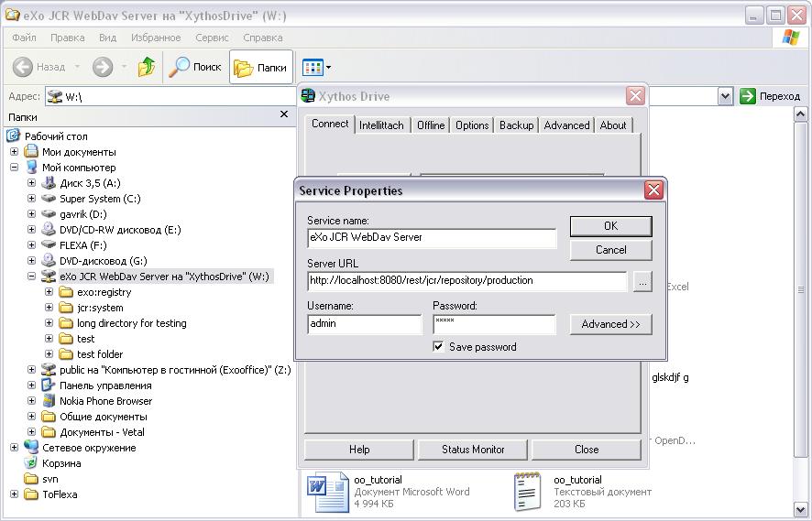Expand the exo:registry folder node

[49, 292]
